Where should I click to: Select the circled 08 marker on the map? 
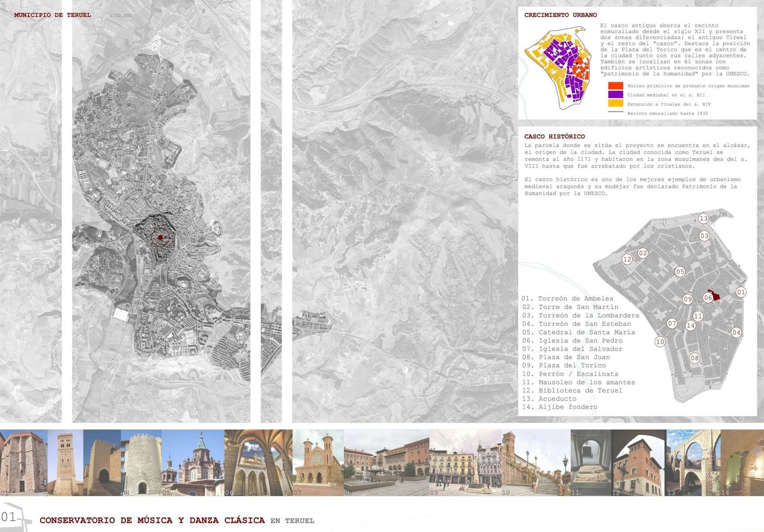694,358
